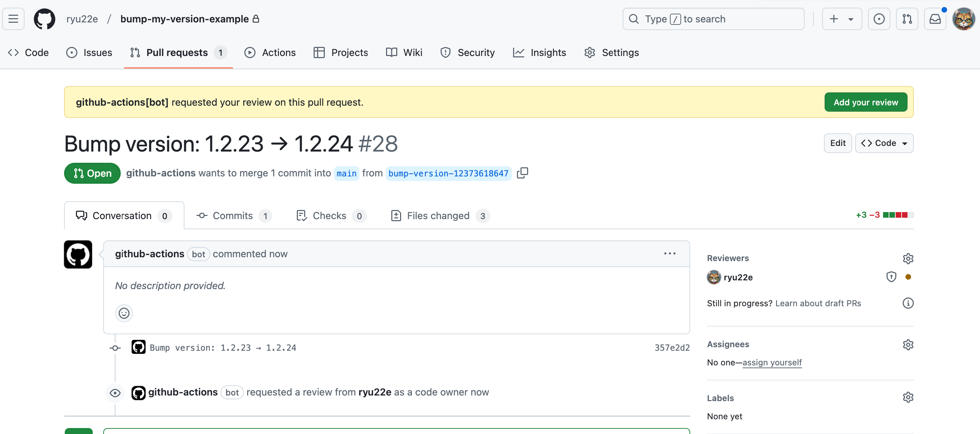Open the Projects repository tab
This screenshot has width=980, height=434.
(341, 52)
